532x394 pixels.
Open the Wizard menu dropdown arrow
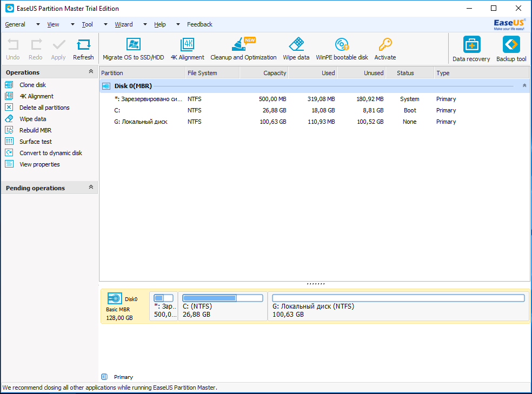(145, 24)
